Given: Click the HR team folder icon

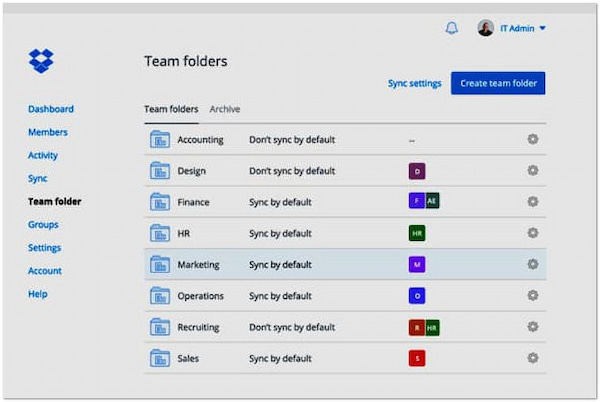Looking at the screenshot, I should click(160, 233).
